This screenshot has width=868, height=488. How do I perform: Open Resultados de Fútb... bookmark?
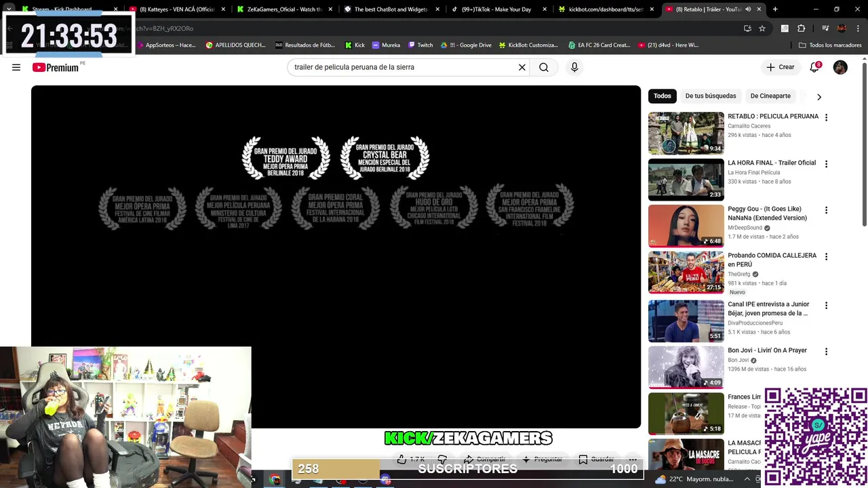[x=305, y=45]
